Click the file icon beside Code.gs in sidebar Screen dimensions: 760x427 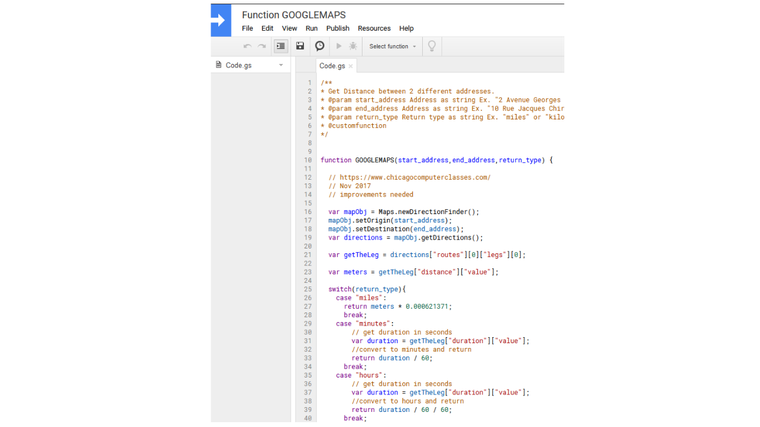pyautogui.click(x=219, y=64)
